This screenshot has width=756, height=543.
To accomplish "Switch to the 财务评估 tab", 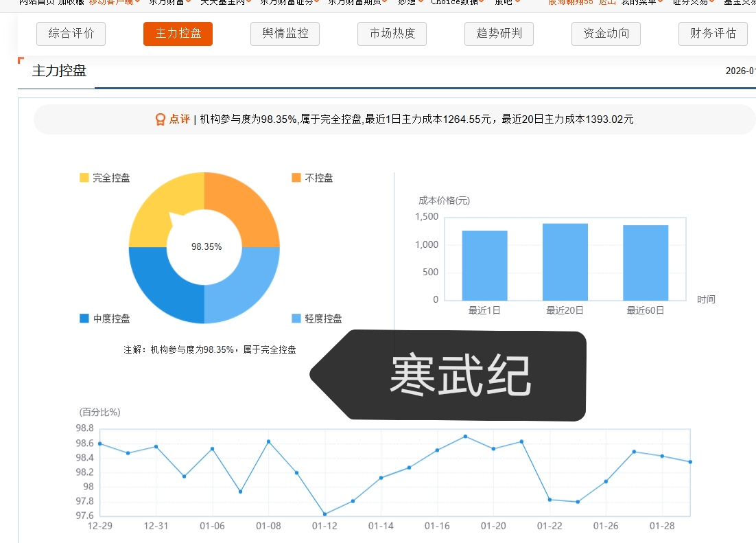I will tap(713, 34).
